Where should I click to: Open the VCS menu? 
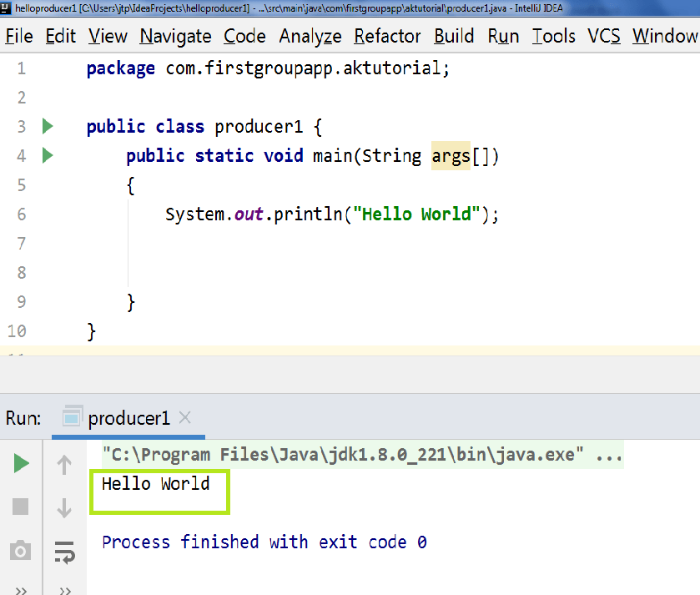(603, 36)
